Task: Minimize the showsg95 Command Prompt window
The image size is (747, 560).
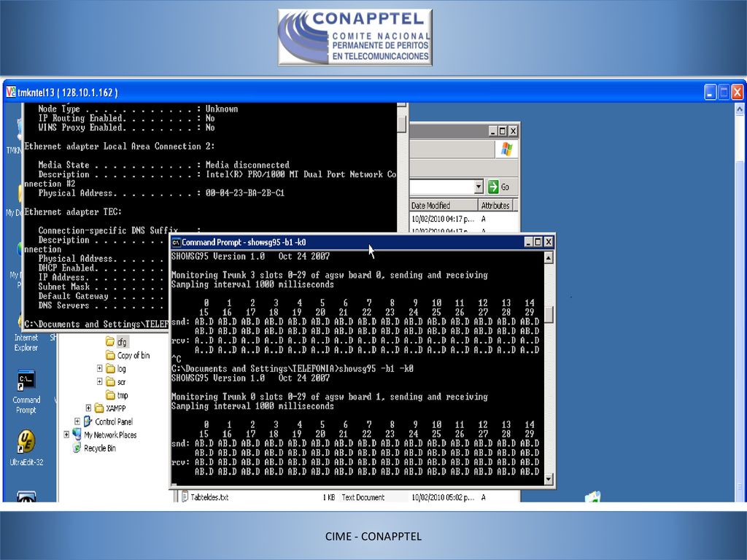Action: [528, 242]
